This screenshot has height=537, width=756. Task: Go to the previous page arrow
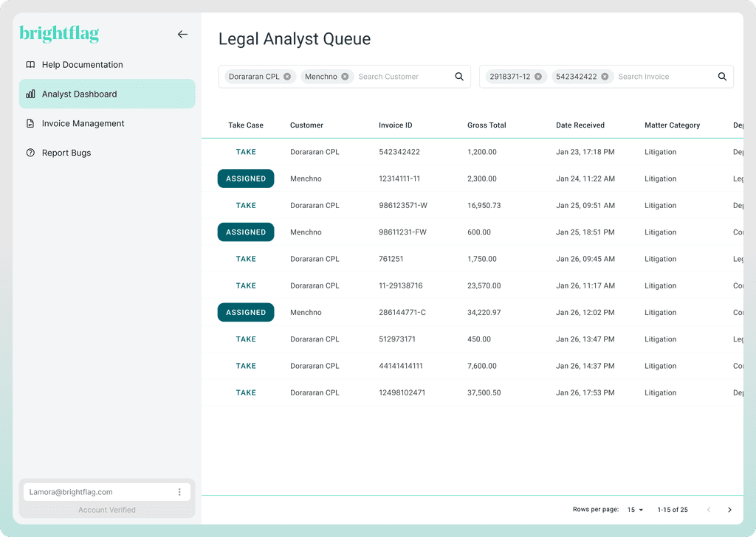pos(709,510)
